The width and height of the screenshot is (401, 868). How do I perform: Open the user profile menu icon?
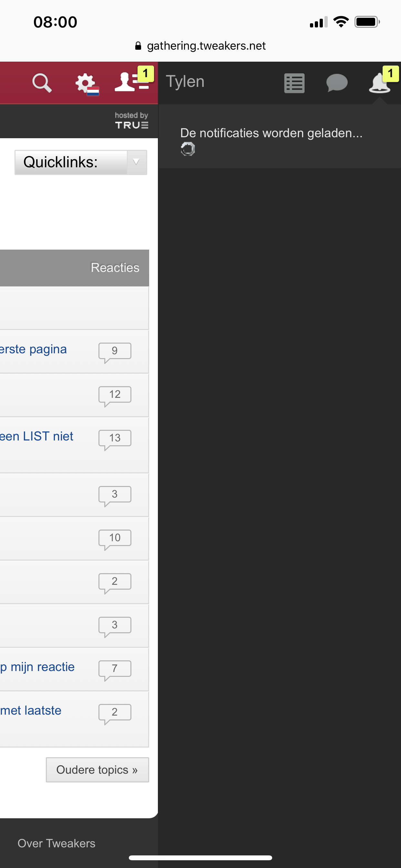click(131, 82)
